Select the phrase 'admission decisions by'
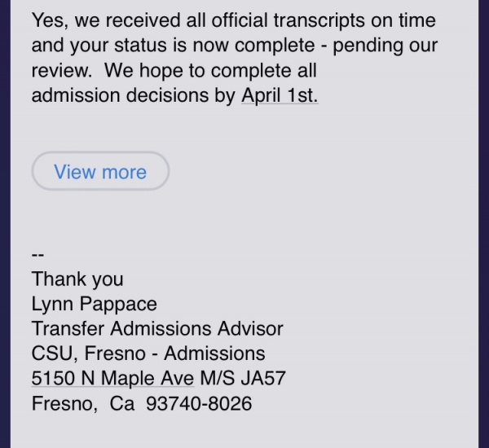This screenshot has width=489, height=448. point(133,95)
